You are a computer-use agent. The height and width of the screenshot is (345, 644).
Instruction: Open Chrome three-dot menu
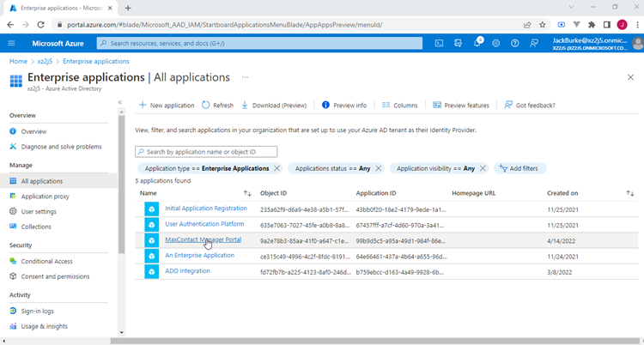tap(636, 25)
